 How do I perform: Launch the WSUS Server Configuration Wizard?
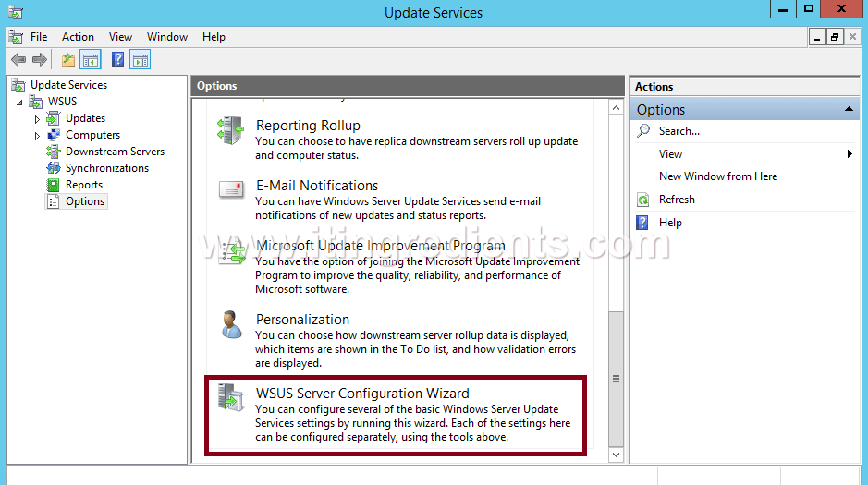[362, 394]
